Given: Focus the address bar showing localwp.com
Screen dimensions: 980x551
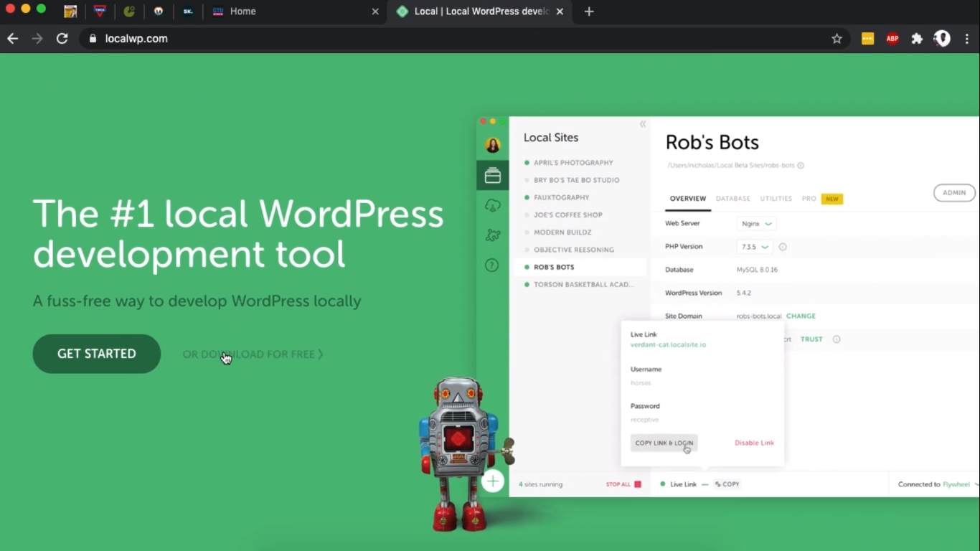Looking at the screenshot, I should 459,39.
